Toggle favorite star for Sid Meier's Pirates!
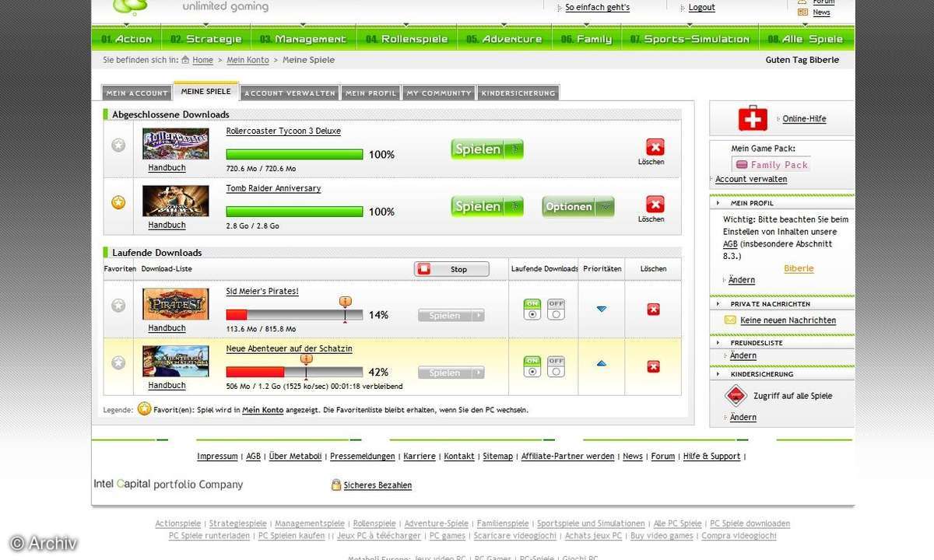The width and height of the screenshot is (934, 560). [x=118, y=306]
